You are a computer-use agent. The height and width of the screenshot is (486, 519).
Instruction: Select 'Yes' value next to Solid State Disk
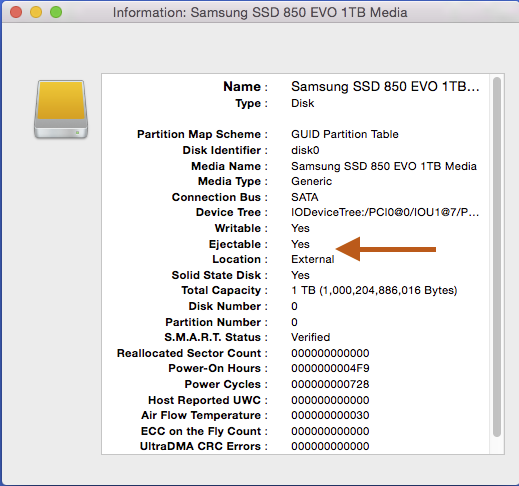tap(300, 275)
